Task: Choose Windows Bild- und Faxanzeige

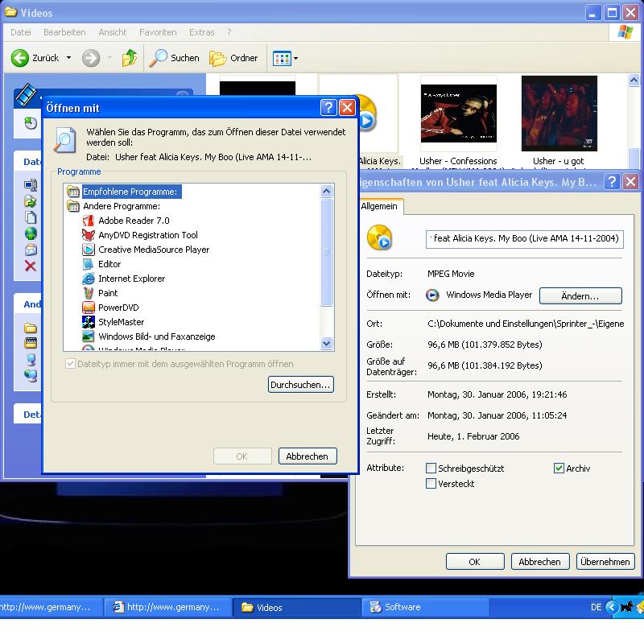Action: click(148, 336)
